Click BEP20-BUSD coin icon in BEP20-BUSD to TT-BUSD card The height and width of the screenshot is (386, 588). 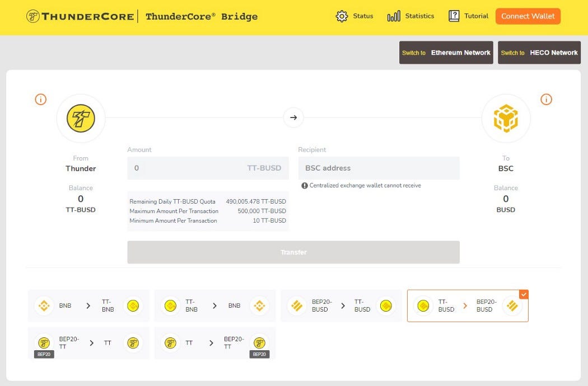coord(297,306)
